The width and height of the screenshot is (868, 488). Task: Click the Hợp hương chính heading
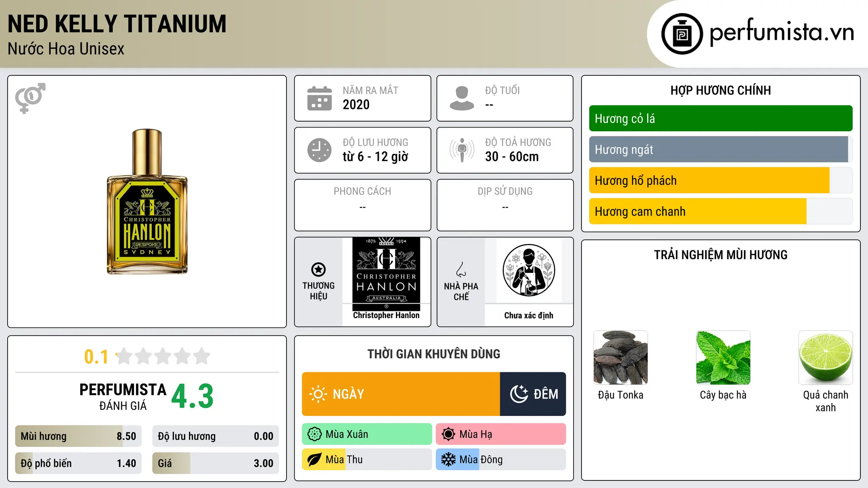(721, 90)
